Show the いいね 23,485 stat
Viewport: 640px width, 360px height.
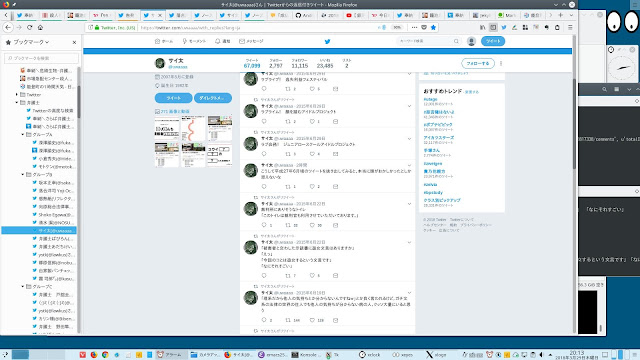[325, 63]
